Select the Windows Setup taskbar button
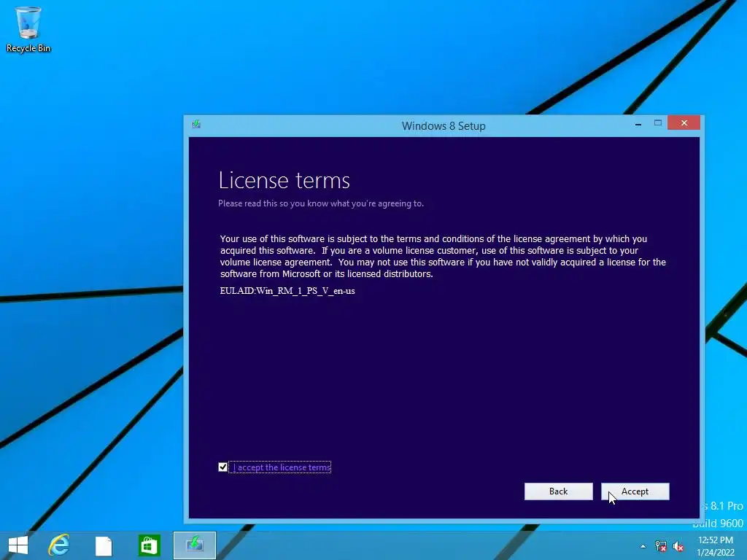The width and height of the screenshot is (747, 560). pyautogui.click(x=194, y=545)
